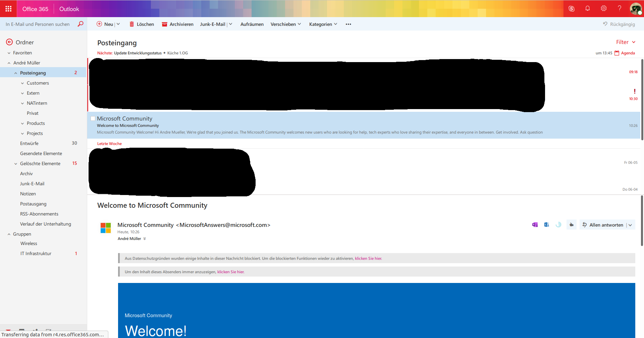Click more commands ellipsis in toolbar

tap(348, 24)
